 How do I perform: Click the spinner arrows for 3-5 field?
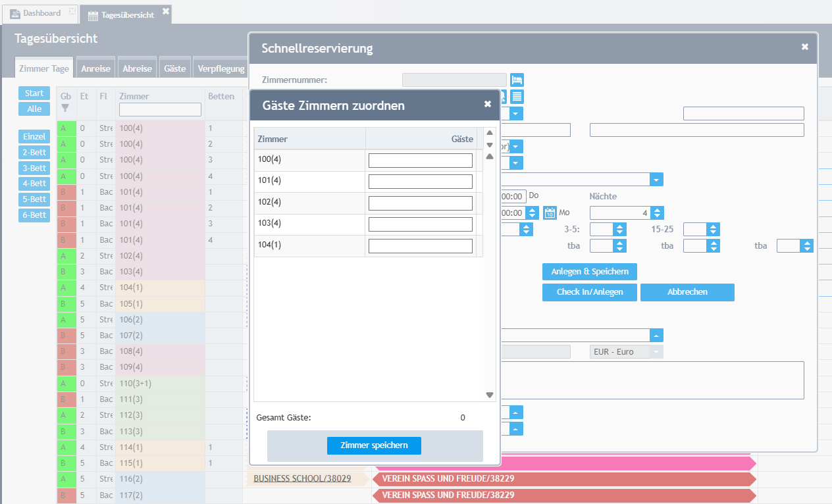tap(619, 229)
